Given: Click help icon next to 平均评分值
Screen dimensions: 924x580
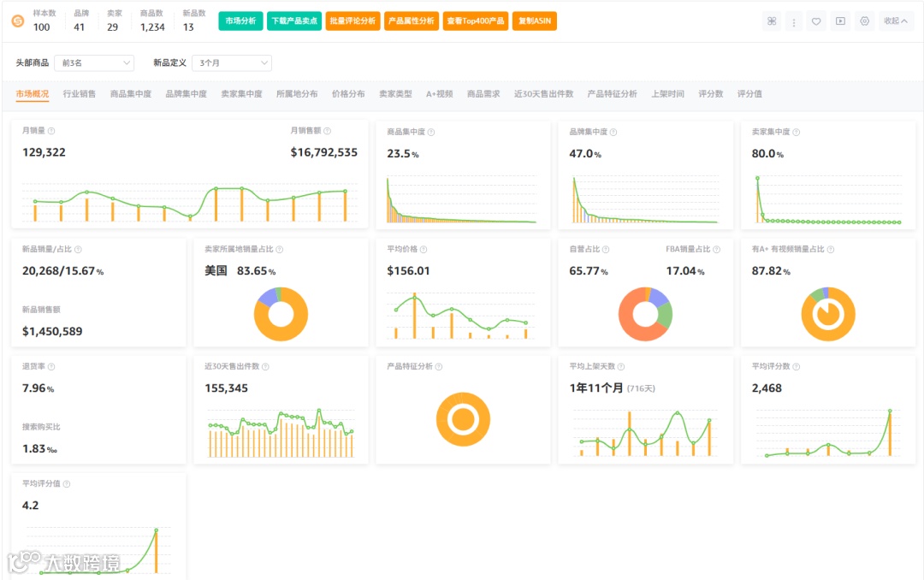Looking at the screenshot, I should point(67,484).
